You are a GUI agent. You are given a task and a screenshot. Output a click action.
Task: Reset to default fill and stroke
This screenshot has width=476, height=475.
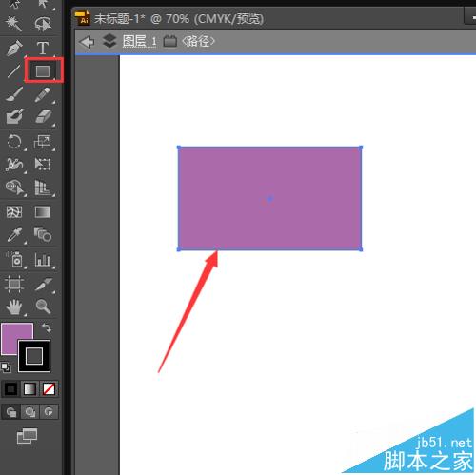pos(6,367)
